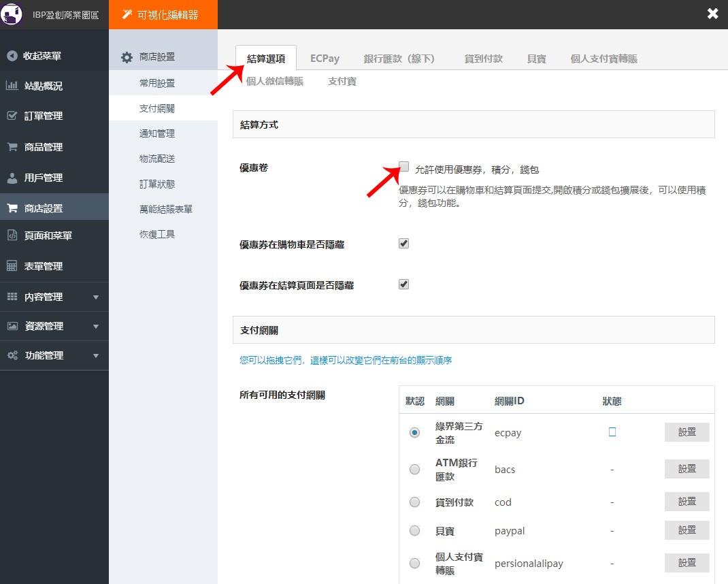Uncheck 優惠券在購物車是否隱藏 checkbox
Screen dimensions: 728x584
click(404, 244)
